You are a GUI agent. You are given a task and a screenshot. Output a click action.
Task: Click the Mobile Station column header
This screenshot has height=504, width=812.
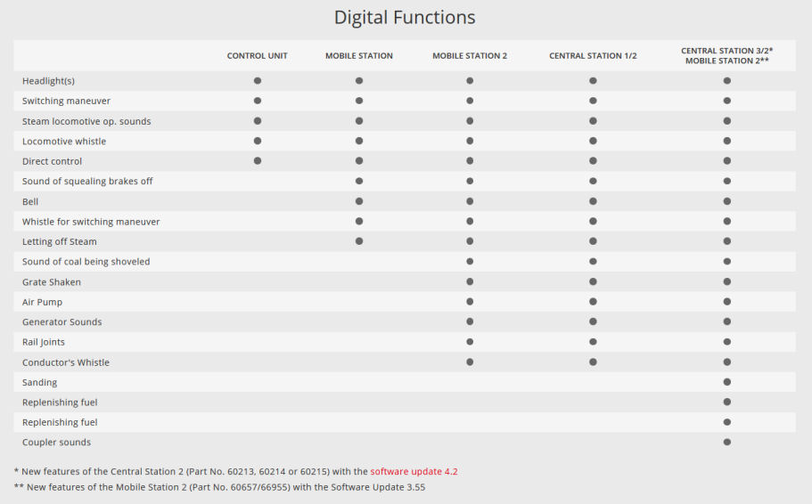click(x=359, y=56)
